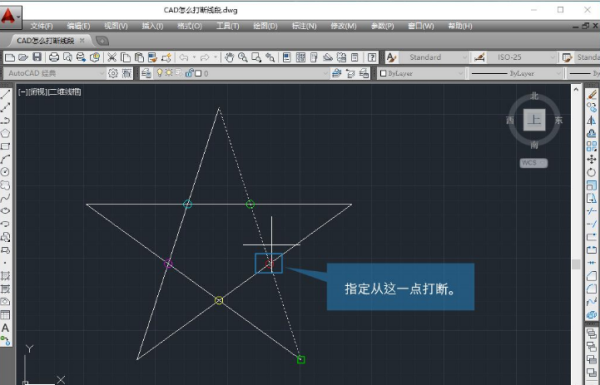
Task: Select the Multiline Text A tool
Action: [x=5, y=328]
